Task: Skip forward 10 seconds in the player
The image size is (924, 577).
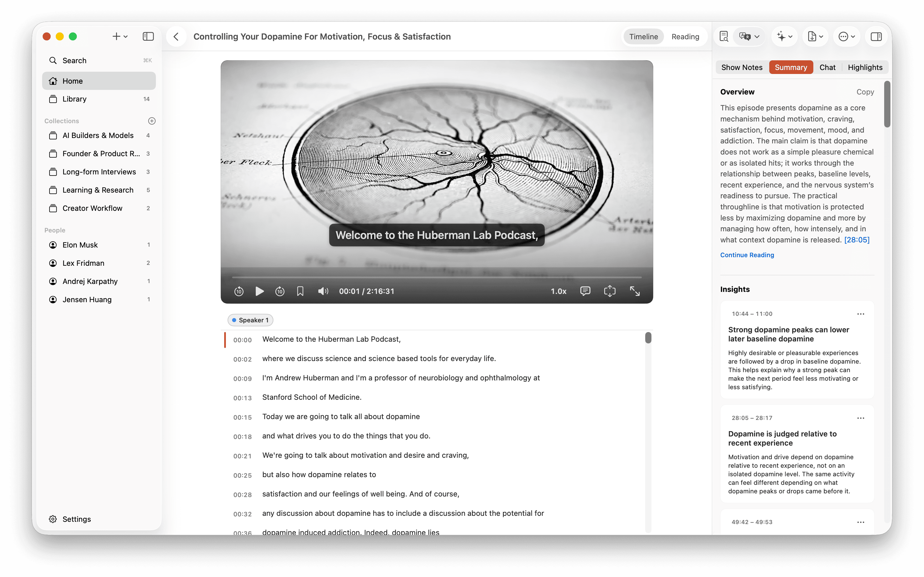Action: coord(280,291)
